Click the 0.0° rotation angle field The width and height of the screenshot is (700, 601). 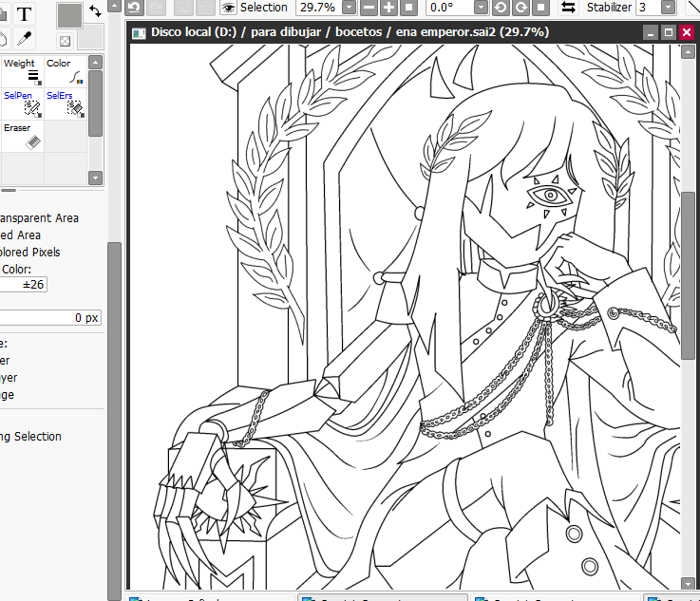click(449, 8)
